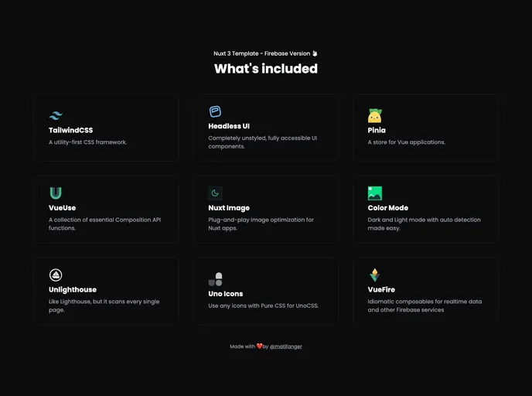Click the Unlighthouse card heading

pos(73,289)
